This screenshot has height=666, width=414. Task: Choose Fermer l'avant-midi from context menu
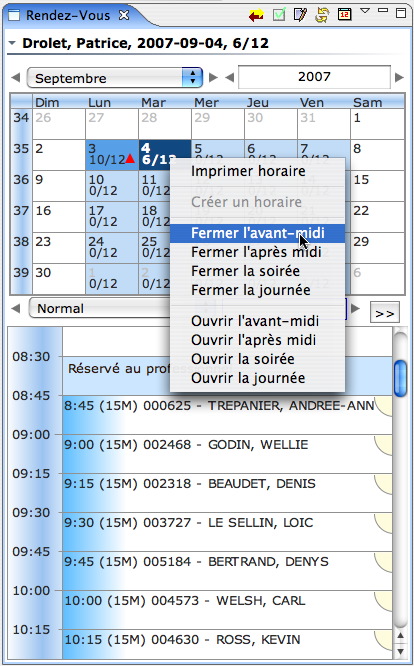point(257,233)
